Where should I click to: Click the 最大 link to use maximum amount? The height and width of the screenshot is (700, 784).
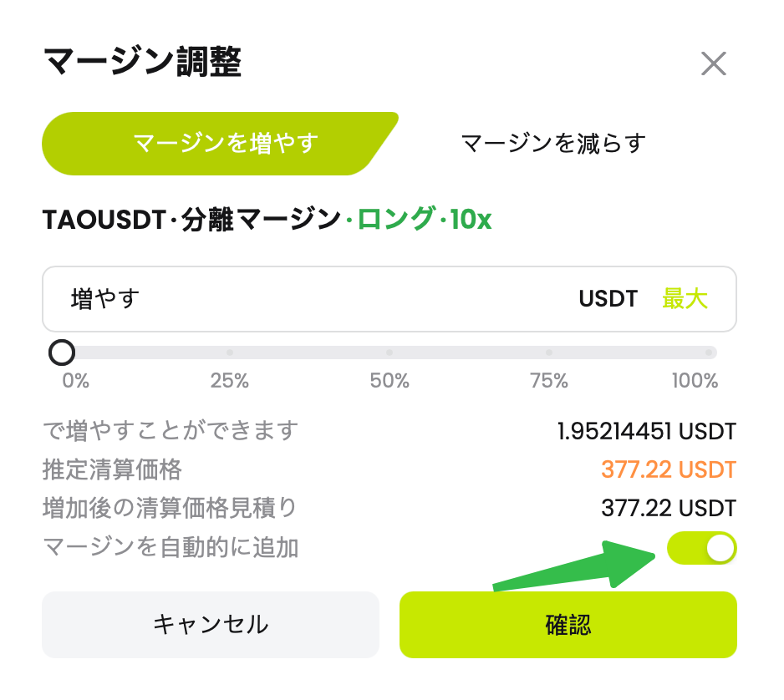pyautogui.click(x=685, y=299)
